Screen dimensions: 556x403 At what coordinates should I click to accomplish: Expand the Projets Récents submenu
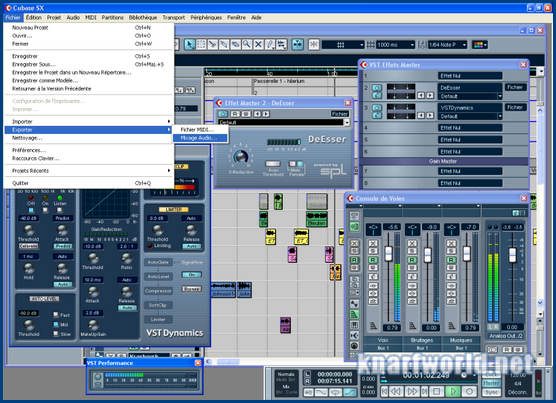click(89, 171)
